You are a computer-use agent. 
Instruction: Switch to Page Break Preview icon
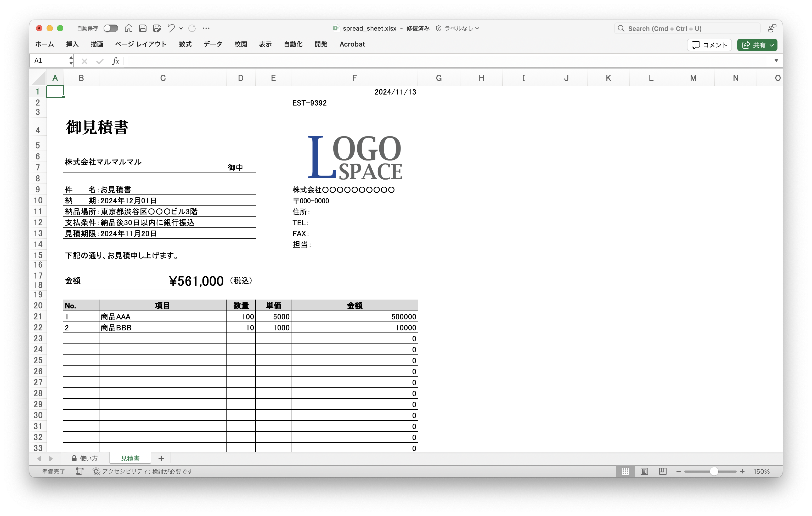click(x=662, y=471)
